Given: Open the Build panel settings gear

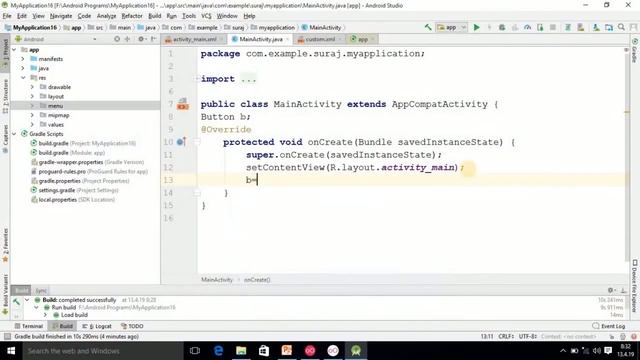Looking at the screenshot, I should tap(611, 290).
